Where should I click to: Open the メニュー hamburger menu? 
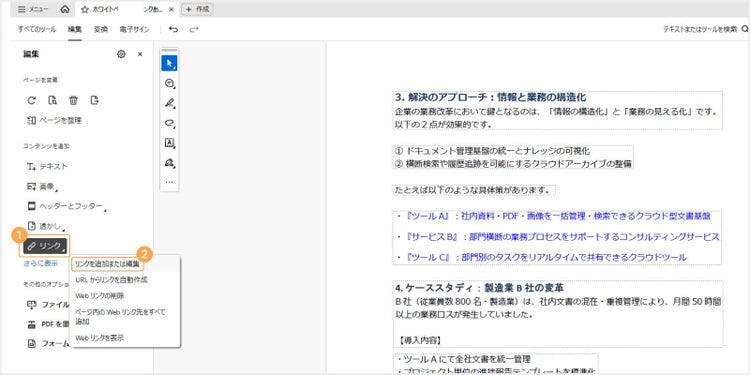(33, 9)
